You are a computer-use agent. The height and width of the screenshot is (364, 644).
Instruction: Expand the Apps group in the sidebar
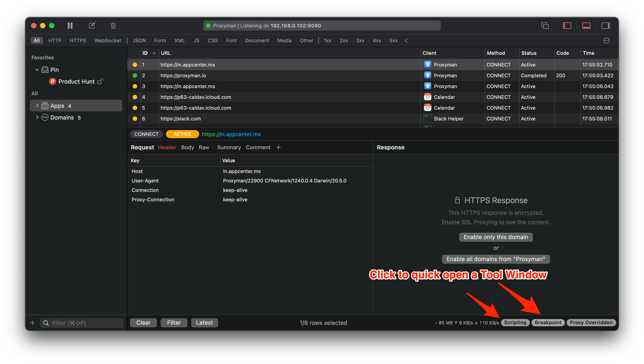(37, 106)
